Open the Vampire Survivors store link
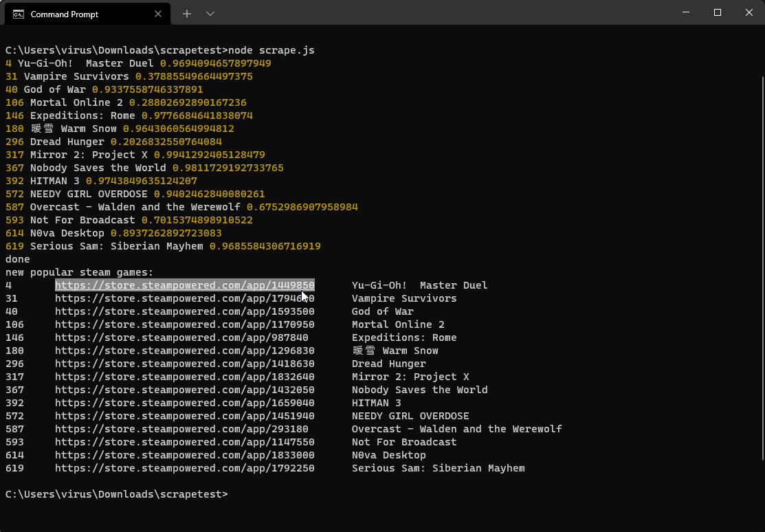 (184, 298)
